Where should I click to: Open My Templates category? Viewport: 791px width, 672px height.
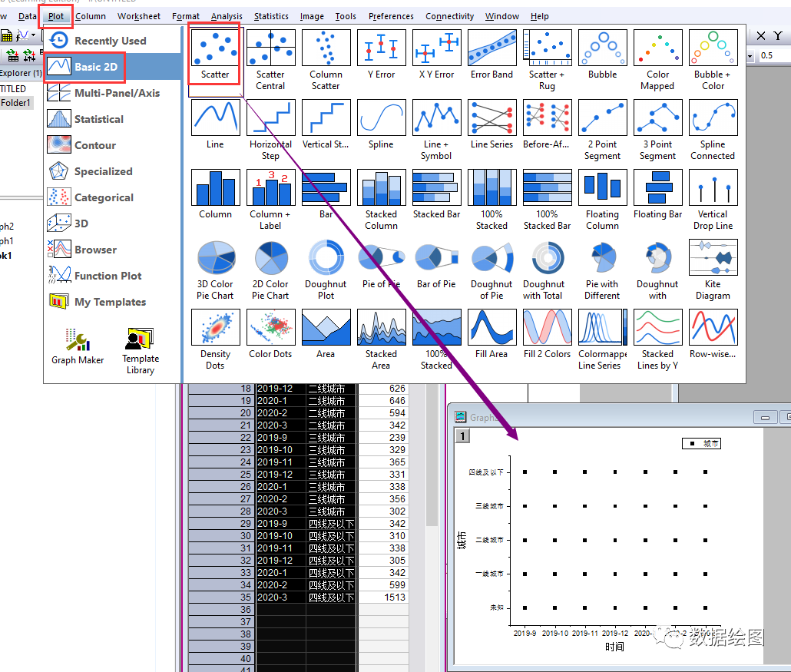click(x=112, y=302)
